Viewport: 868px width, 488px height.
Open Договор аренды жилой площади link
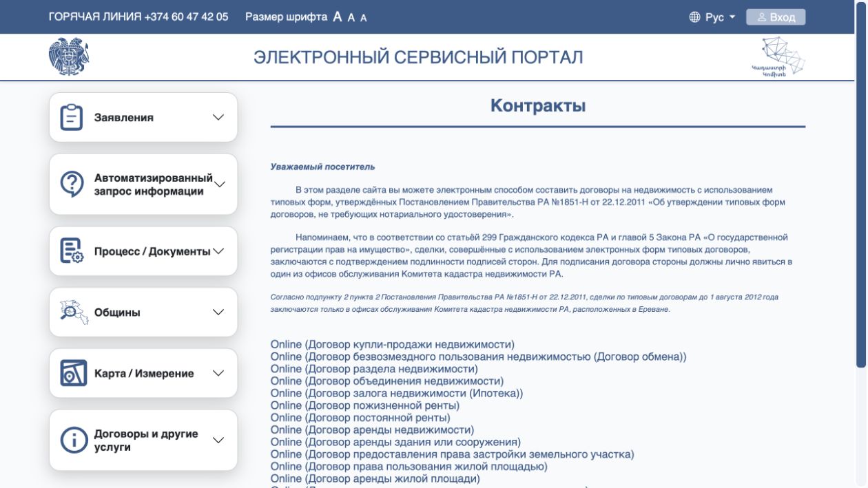point(375,478)
